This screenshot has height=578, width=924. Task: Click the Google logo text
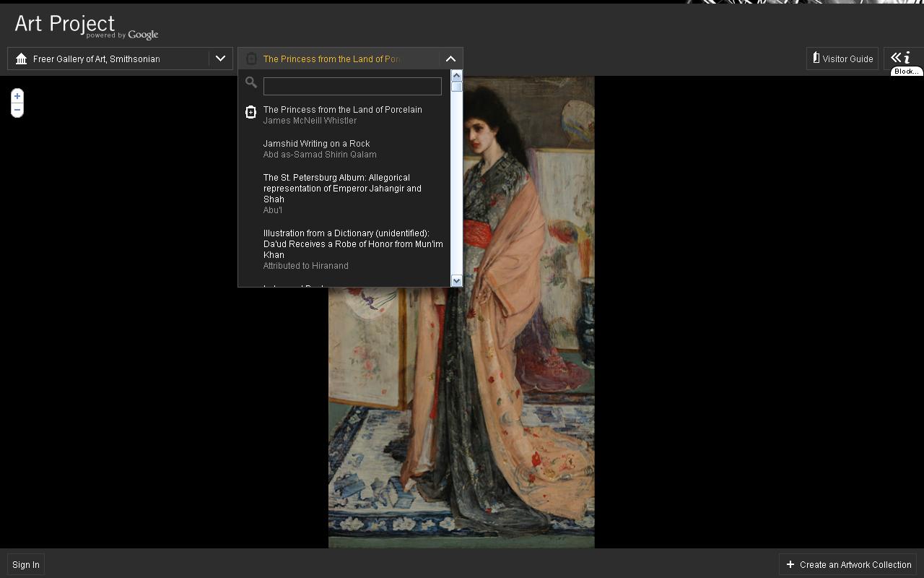coord(143,35)
